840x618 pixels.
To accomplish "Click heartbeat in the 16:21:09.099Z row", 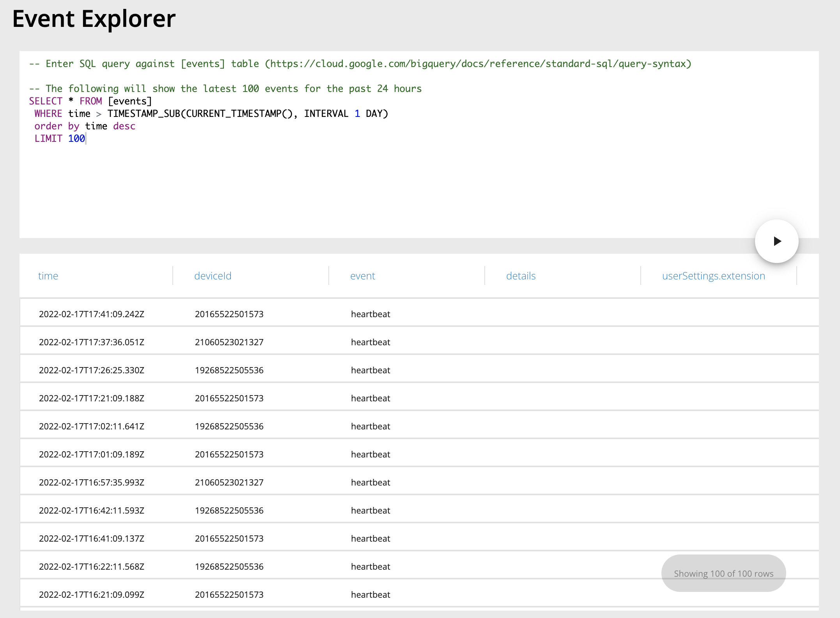I will [370, 595].
